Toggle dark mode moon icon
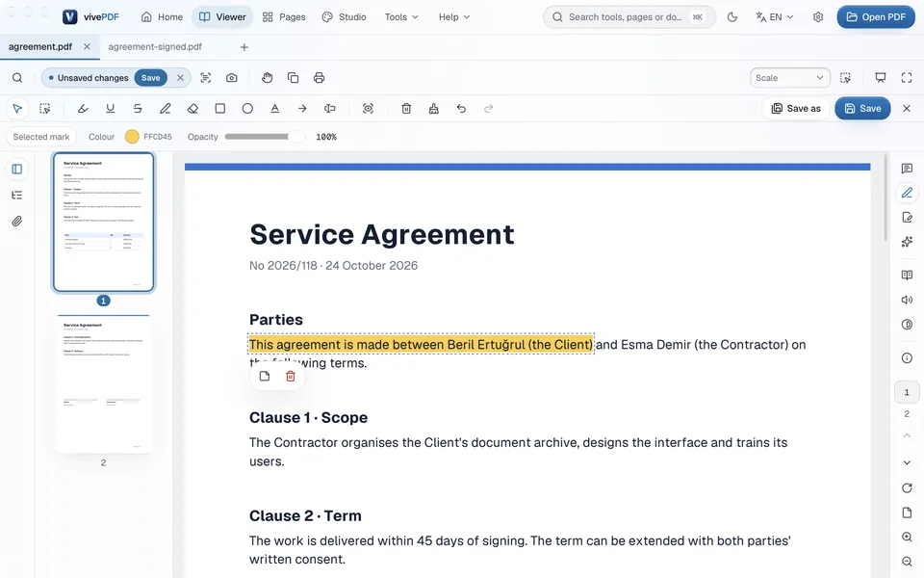The width and height of the screenshot is (924, 578). (x=731, y=17)
